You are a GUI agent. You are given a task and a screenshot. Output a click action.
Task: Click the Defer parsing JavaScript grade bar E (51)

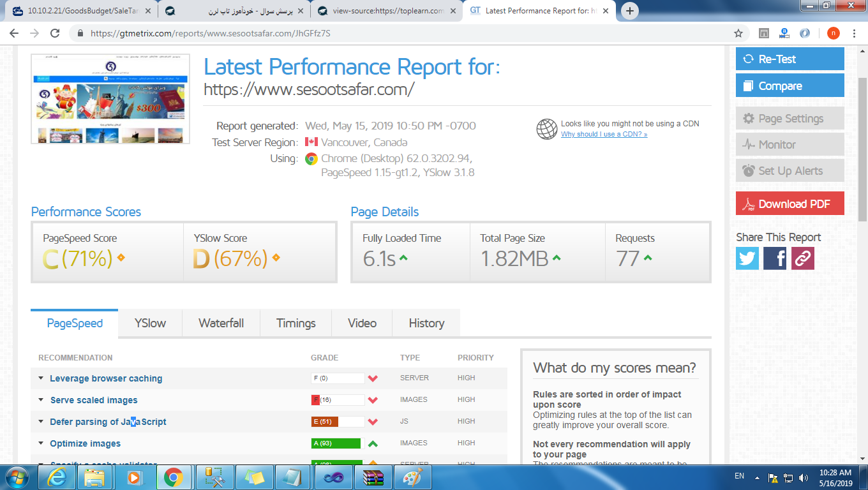coord(338,422)
